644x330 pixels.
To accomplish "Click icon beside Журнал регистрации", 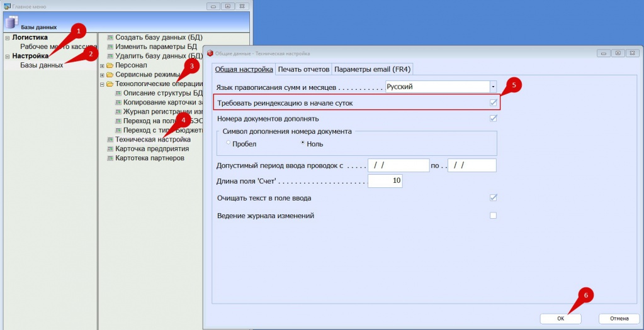I will (118, 111).
